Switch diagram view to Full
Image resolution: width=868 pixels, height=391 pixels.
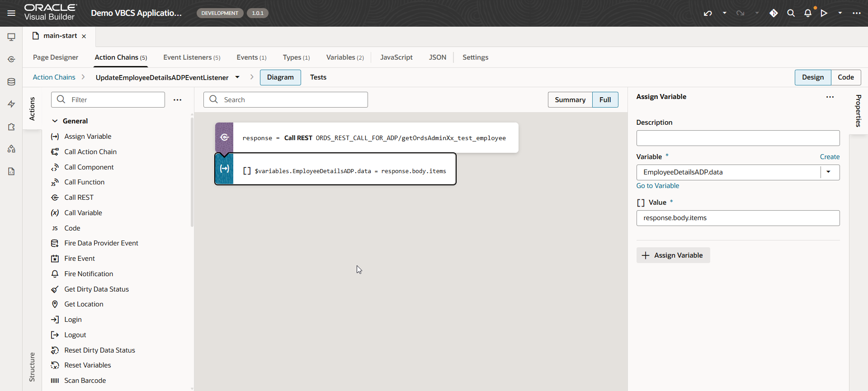(605, 100)
